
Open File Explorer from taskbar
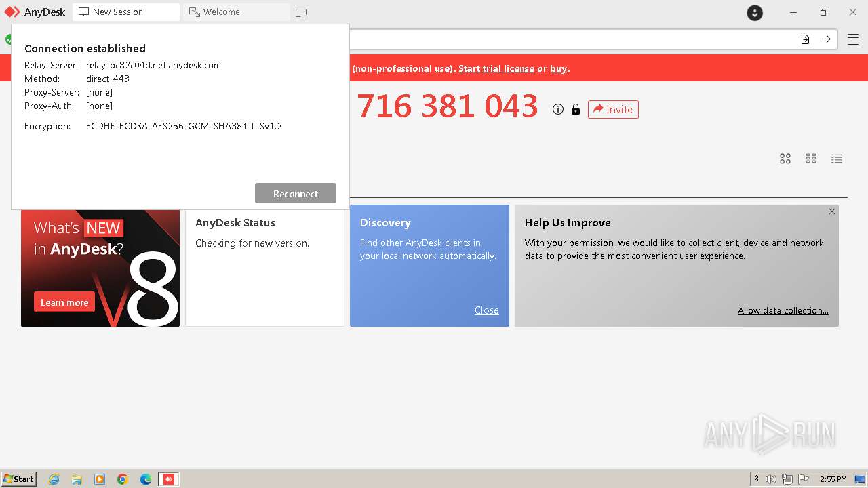point(77,479)
